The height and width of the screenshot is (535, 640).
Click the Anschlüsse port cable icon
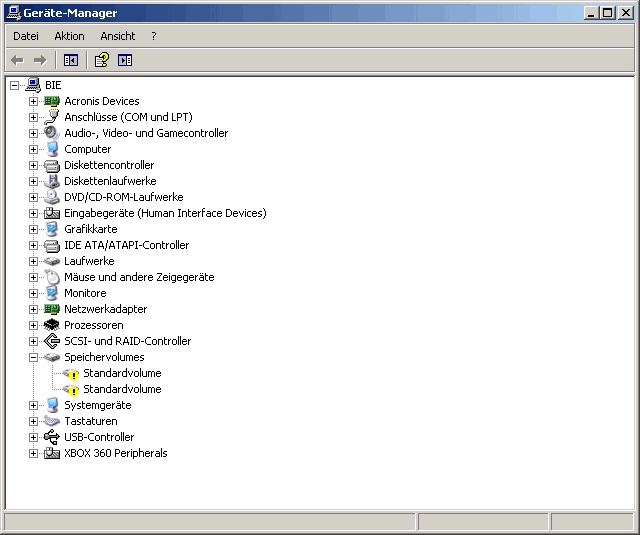(52, 117)
